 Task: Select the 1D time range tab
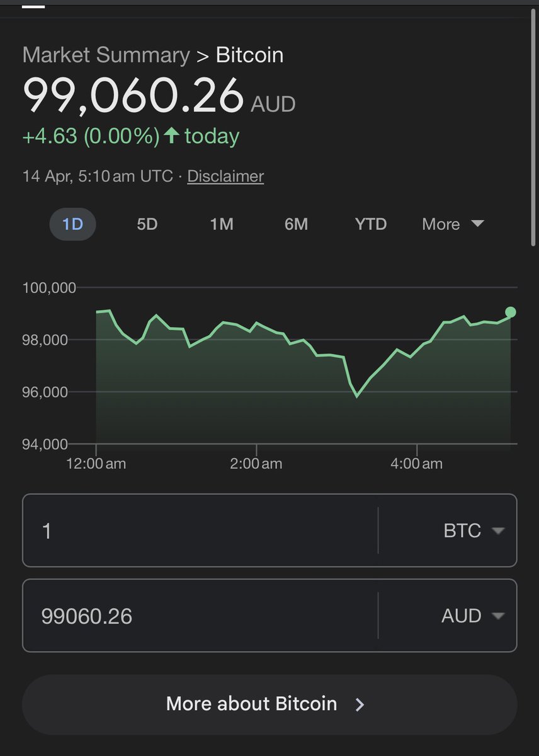coord(72,224)
